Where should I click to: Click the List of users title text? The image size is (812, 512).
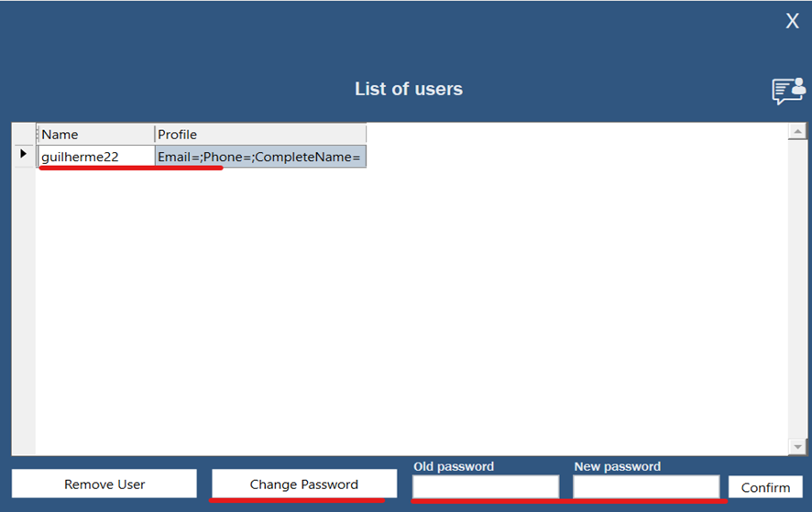409,90
